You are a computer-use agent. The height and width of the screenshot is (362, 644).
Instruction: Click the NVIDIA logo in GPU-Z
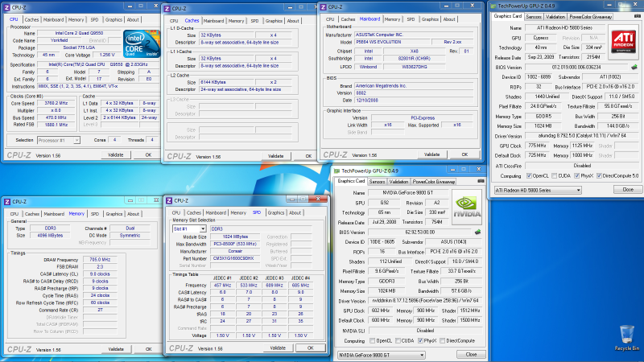point(467,208)
